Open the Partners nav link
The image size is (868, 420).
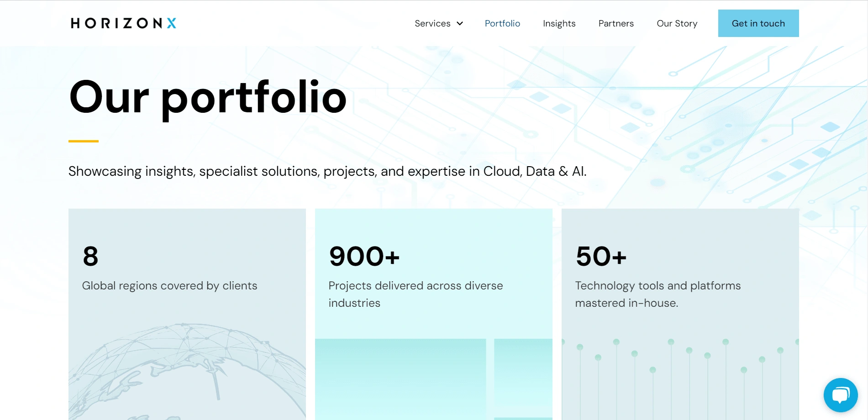[616, 23]
